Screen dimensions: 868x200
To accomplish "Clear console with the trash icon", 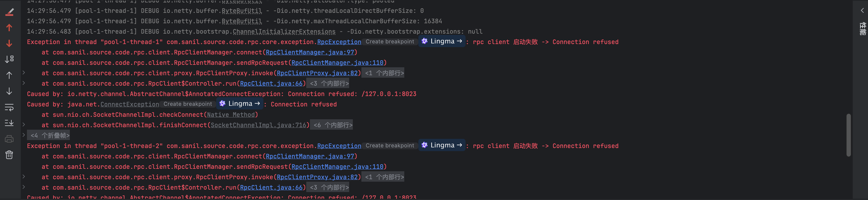I will pyautogui.click(x=9, y=155).
